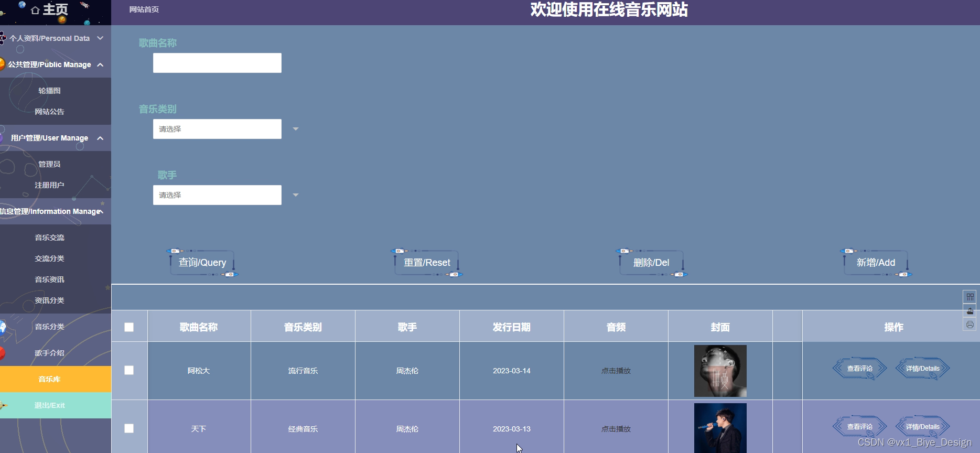Open 交流分类 menu item
The height and width of the screenshot is (453, 980).
tap(49, 258)
